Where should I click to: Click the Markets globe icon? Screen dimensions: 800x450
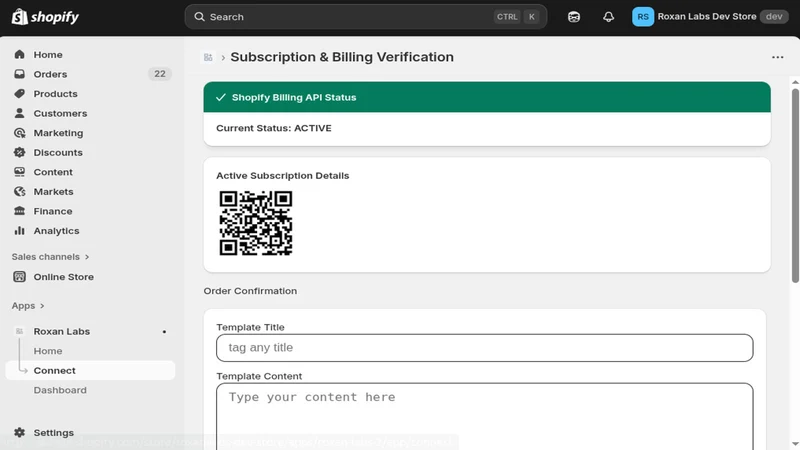19,191
